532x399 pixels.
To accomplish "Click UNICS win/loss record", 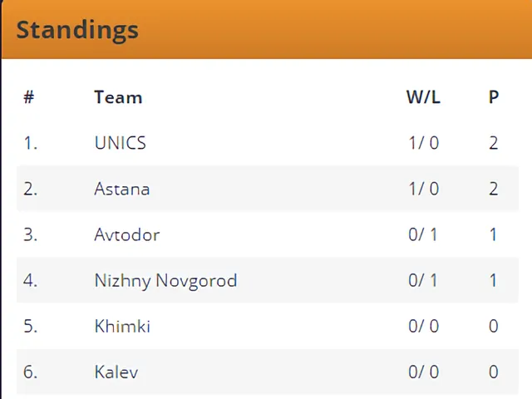I will tap(424, 143).
